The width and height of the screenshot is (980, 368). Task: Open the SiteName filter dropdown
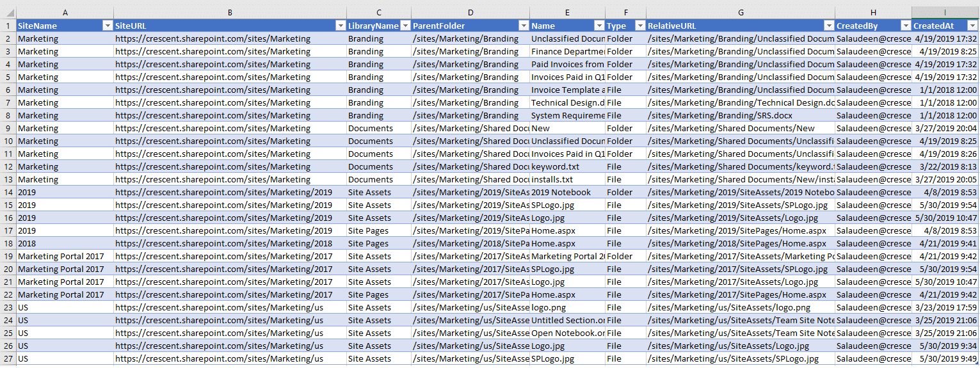107,26
